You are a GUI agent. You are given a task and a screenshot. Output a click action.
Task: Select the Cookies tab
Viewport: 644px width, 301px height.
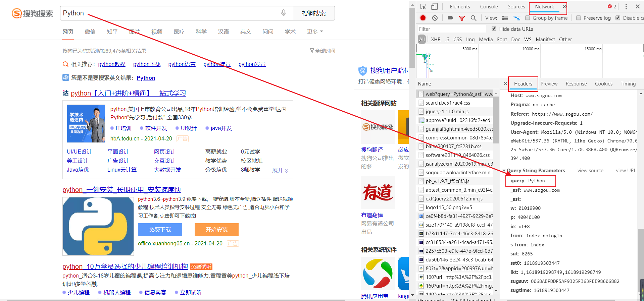(604, 84)
